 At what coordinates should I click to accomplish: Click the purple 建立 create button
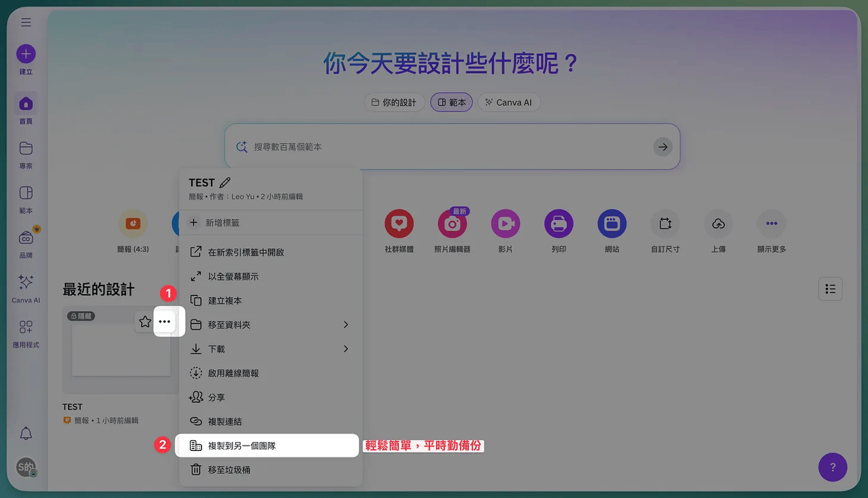coord(26,54)
